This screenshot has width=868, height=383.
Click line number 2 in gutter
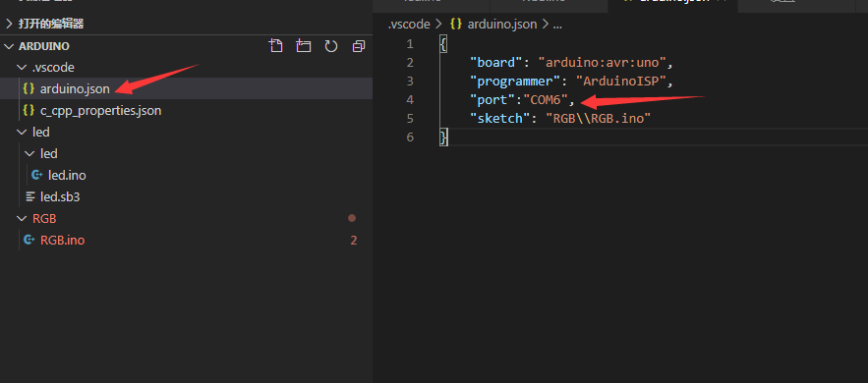(x=410, y=63)
